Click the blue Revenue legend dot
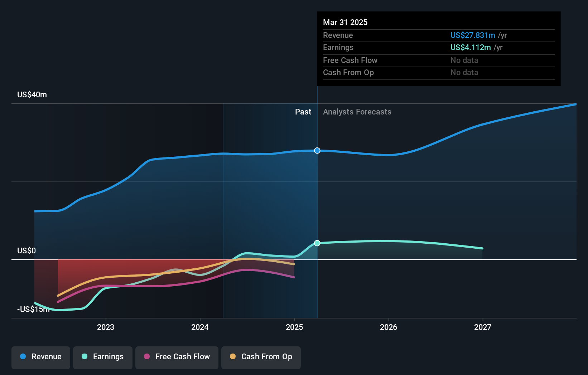 (x=23, y=356)
